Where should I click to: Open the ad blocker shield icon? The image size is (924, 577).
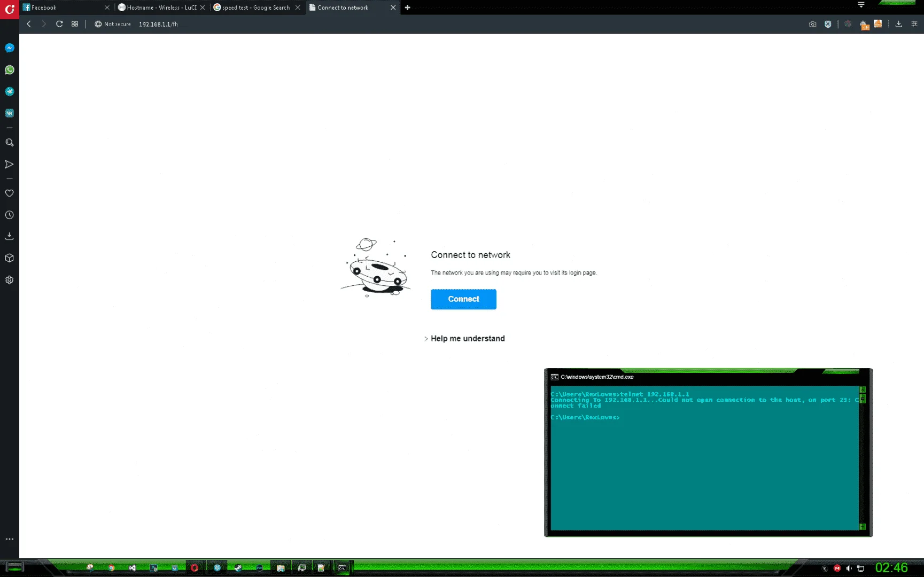828,24
